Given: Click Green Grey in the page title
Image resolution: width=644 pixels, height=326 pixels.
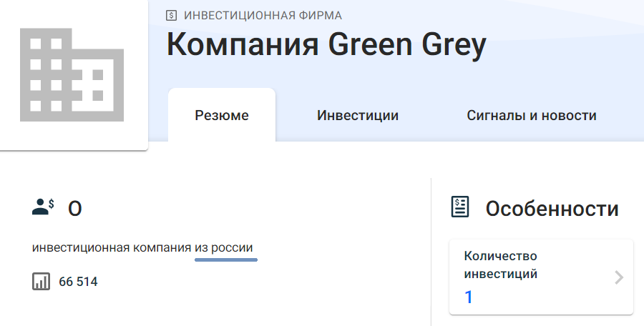Looking at the screenshot, I should 407,46.
